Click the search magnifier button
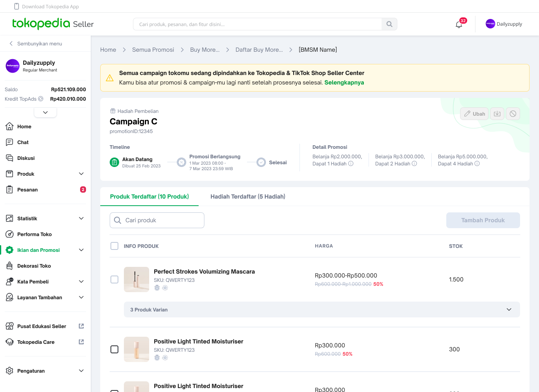 click(x=389, y=24)
